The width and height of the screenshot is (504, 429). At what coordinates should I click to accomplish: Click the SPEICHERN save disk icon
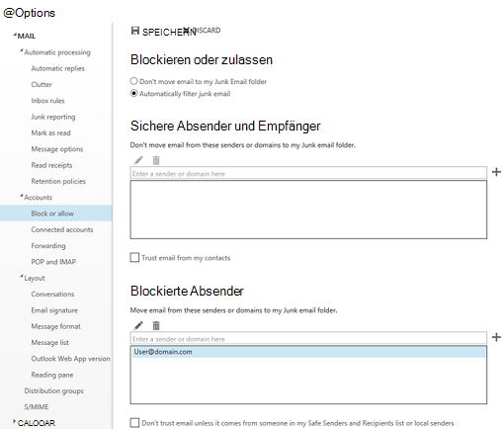[135, 31]
